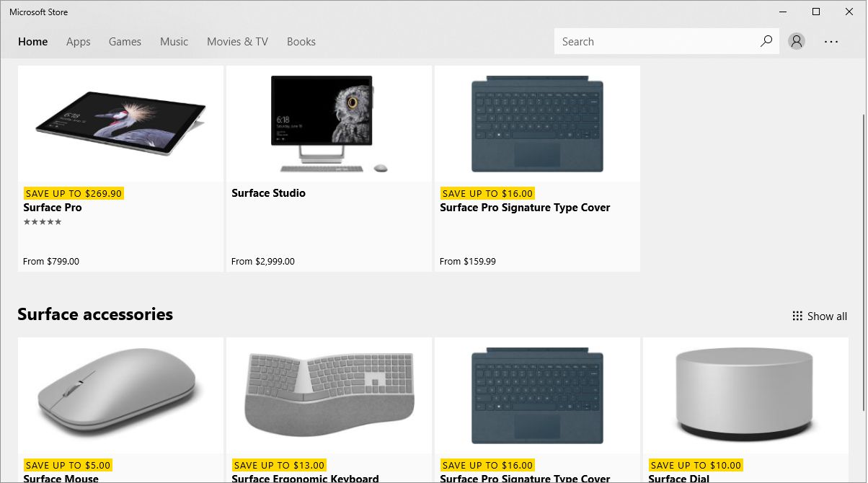Image resolution: width=868 pixels, height=483 pixels.
Task: Click the SAVE UP TO $10.00 badge
Action: click(696, 465)
